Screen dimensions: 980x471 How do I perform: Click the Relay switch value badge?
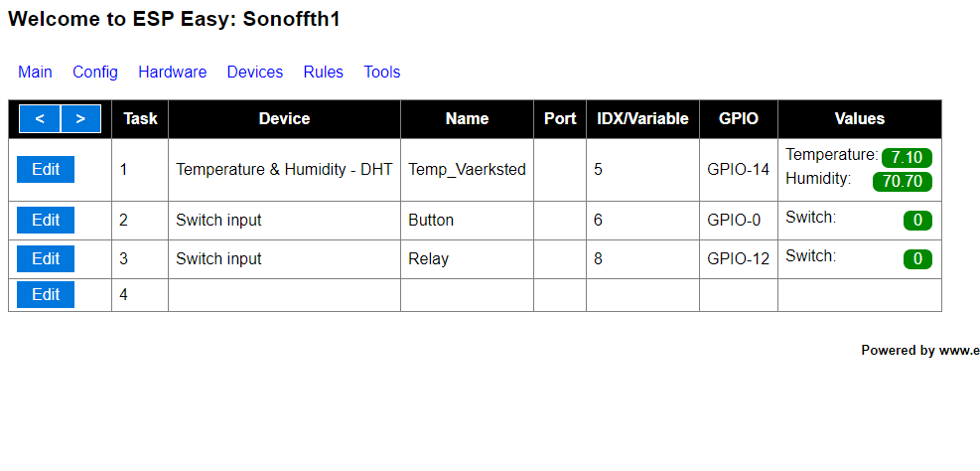[x=917, y=259]
